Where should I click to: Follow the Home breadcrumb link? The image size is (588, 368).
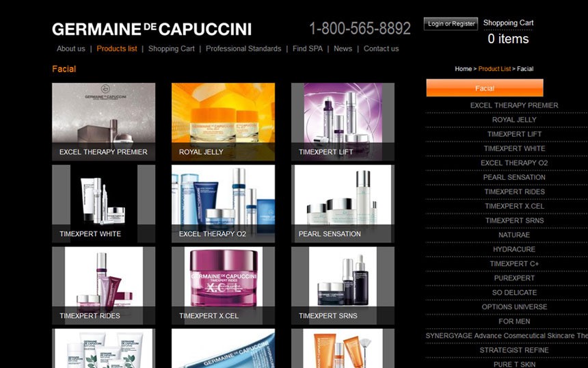click(463, 69)
